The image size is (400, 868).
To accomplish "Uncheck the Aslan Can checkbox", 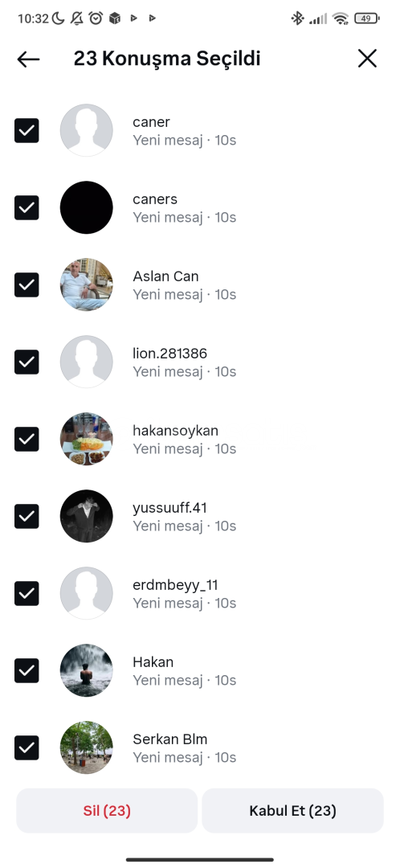I will tap(27, 285).
